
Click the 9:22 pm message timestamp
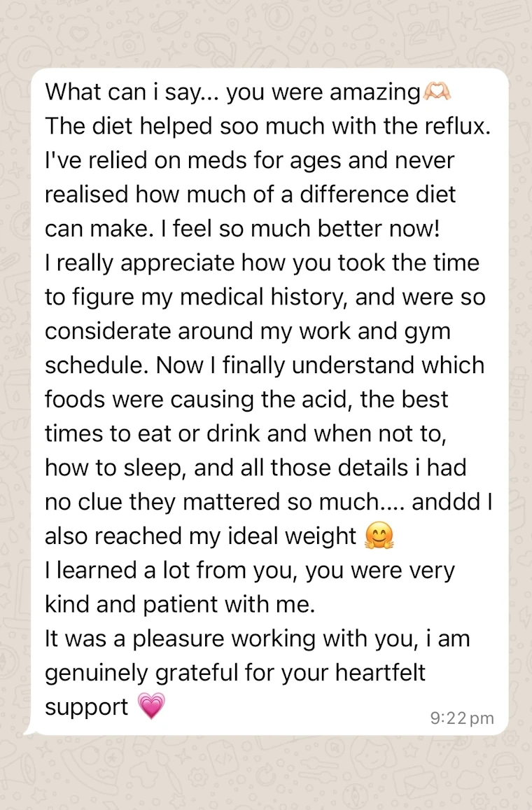(462, 718)
